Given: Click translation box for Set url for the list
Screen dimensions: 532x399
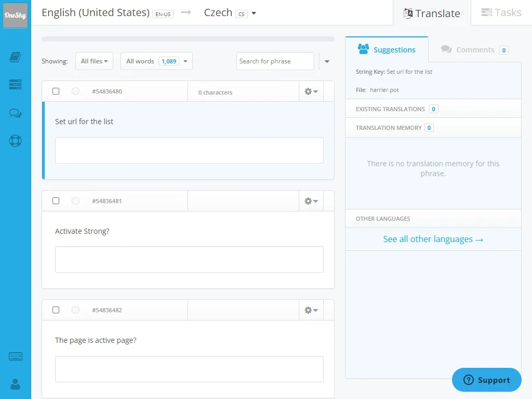Looking at the screenshot, I should click(189, 150).
